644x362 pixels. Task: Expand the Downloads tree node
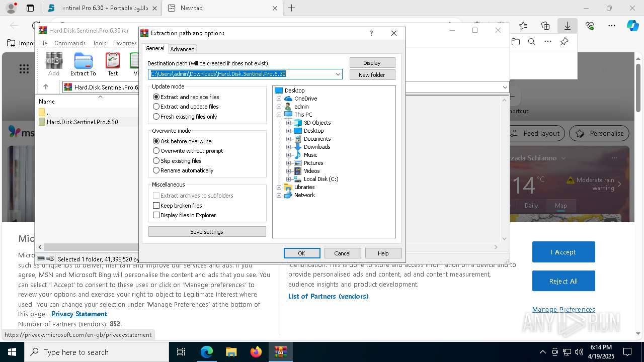pyautogui.click(x=289, y=147)
